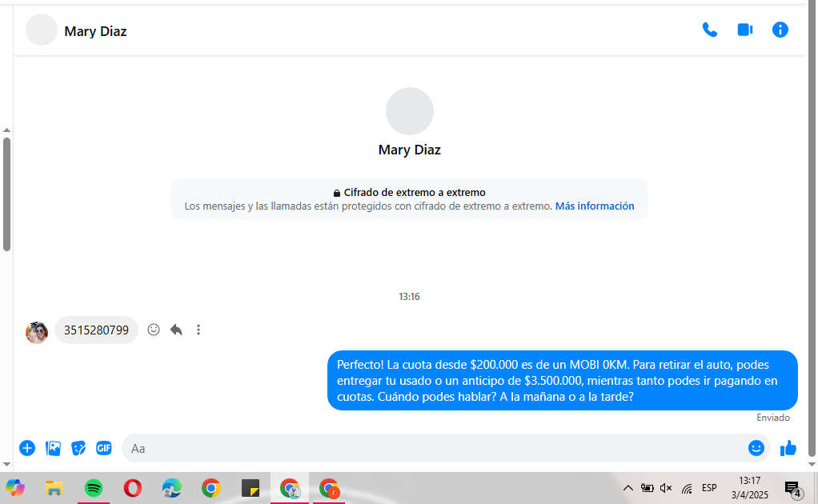The width and height of the screenshot is (818, 504).
Task: Attach a photo or file
Action: click(x=53, y=448)
